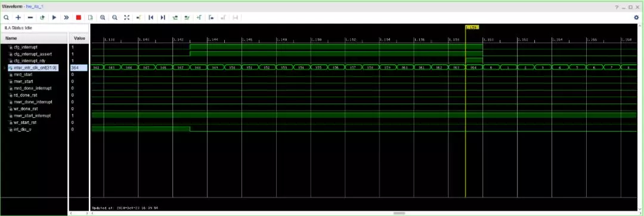This screenshot has height=216, width=644.
Task: Click the Value column header
Action: point(79,38)
